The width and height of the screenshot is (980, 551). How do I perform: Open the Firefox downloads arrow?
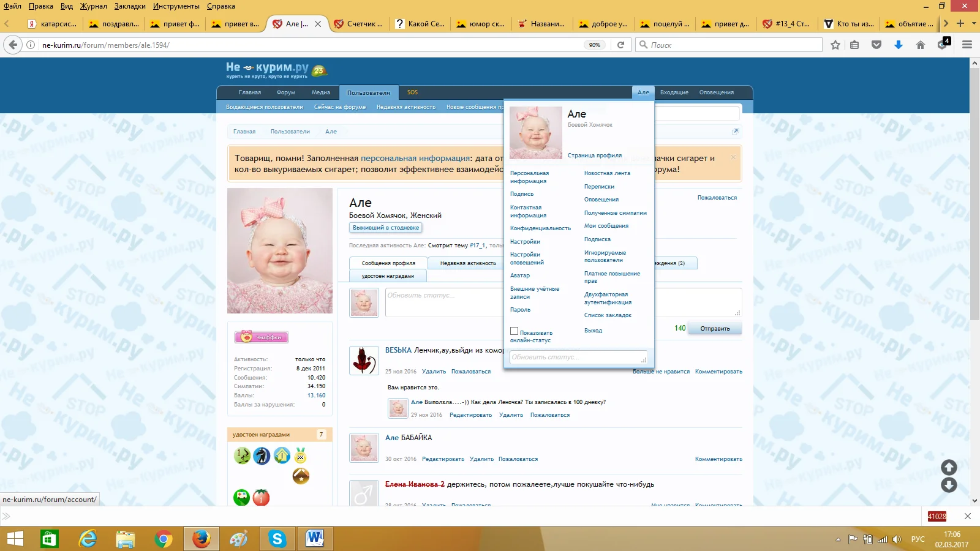click(899, 45)
